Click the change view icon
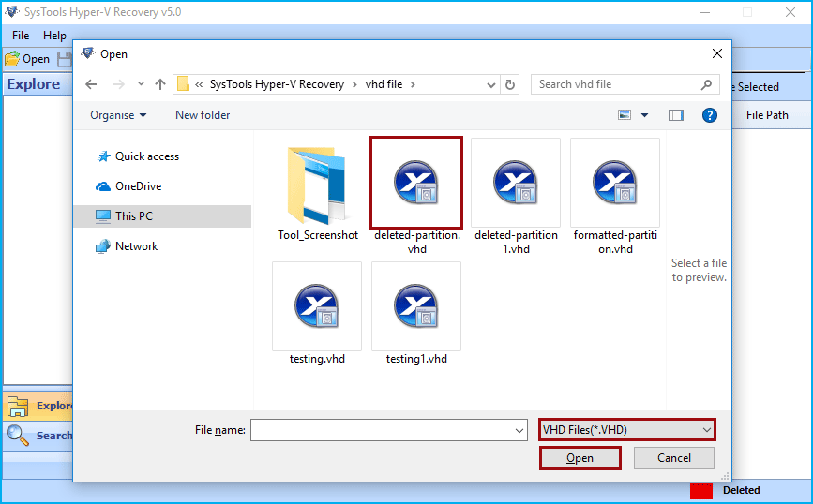The image size is (813, 504). pyautogui.click(x=625, y=115)
